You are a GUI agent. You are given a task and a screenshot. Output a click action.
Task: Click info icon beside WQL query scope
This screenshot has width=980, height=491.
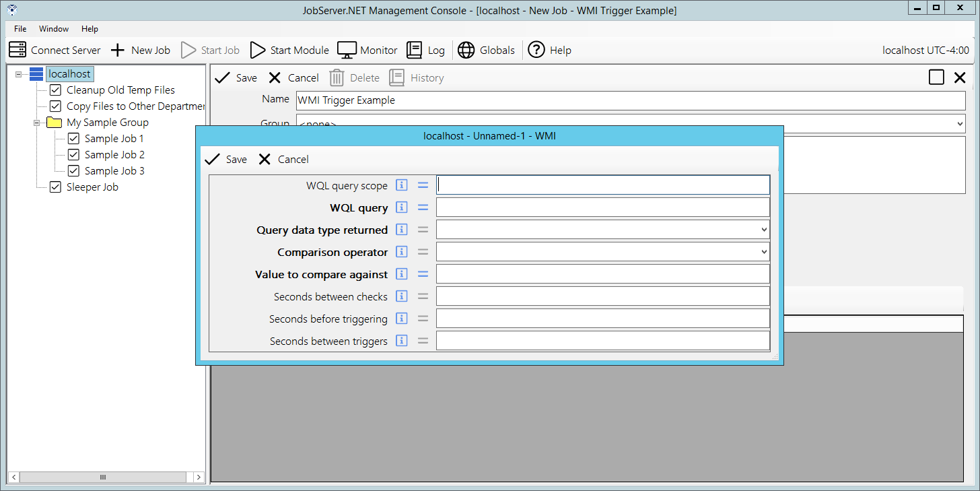(402, 185)
